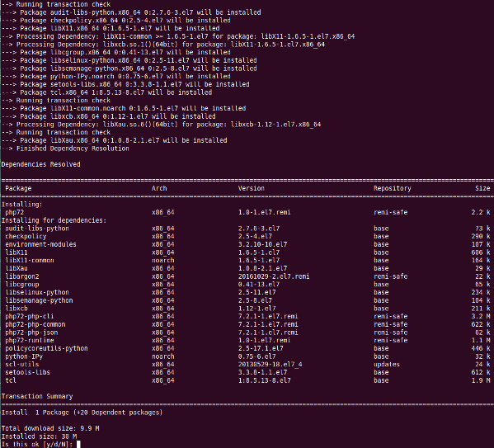Click the 'php72-runtime' package name
The width and height of the screenshot is (494, 448).
[30, 340]
